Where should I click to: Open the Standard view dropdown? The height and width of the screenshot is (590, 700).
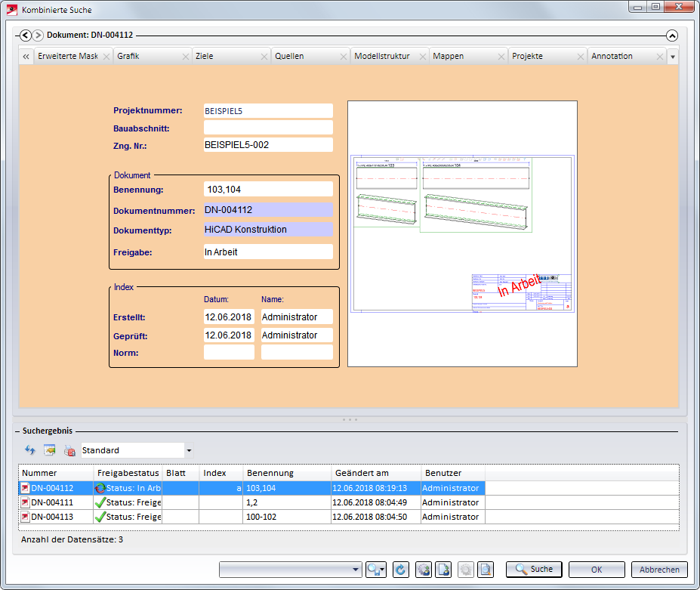pyautogui.click(x=189, y=450)
